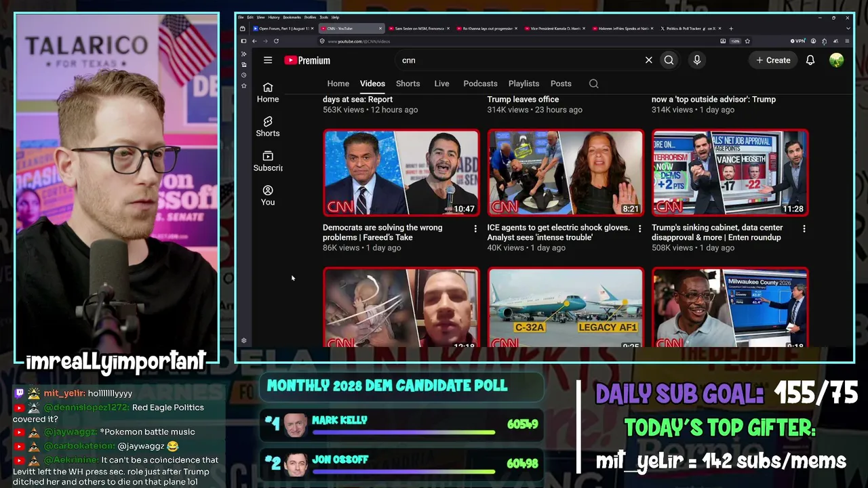
Task: Expand the list-all-tabs dropdown chevron
Action: (x=847, y=28)
